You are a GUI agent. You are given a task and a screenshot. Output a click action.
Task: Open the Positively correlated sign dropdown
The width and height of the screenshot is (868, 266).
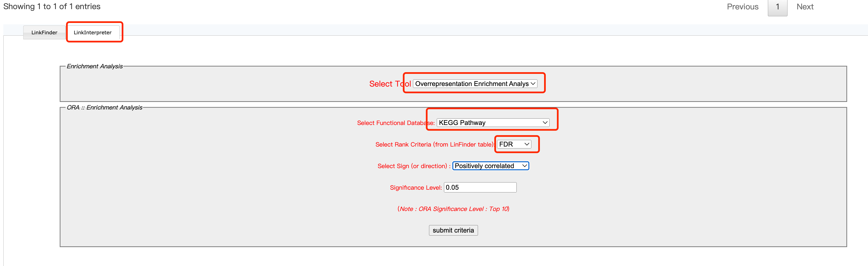(x=491, y=166)
